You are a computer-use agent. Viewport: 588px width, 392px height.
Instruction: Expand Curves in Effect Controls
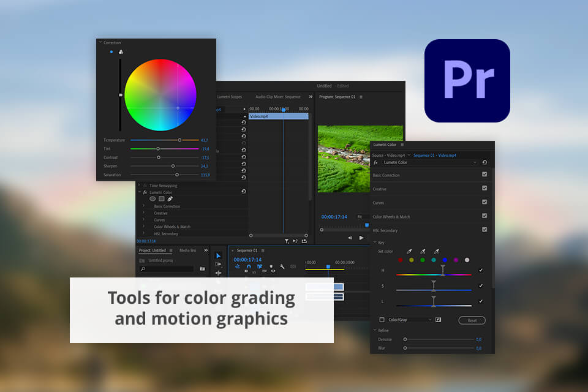pos(143,220)
